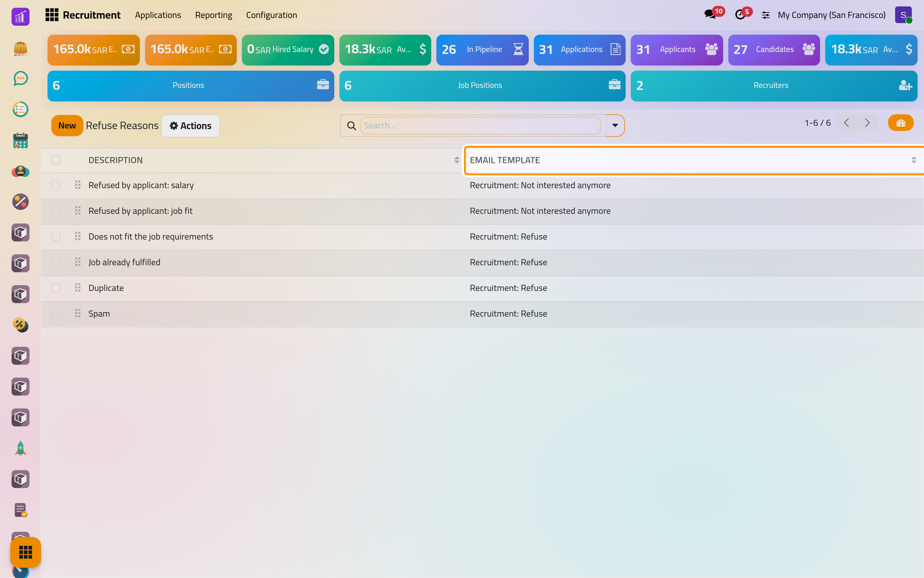Open the Applications menu
Screen dimensions: 924x578
[158, 15]
